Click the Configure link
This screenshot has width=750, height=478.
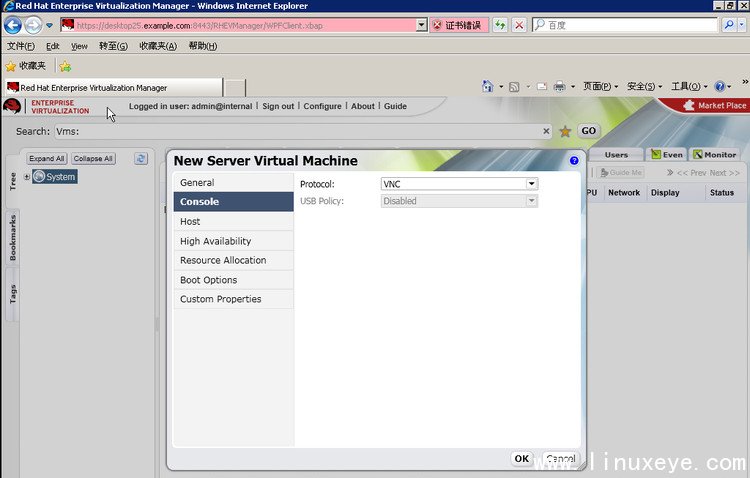coord(322,106)
